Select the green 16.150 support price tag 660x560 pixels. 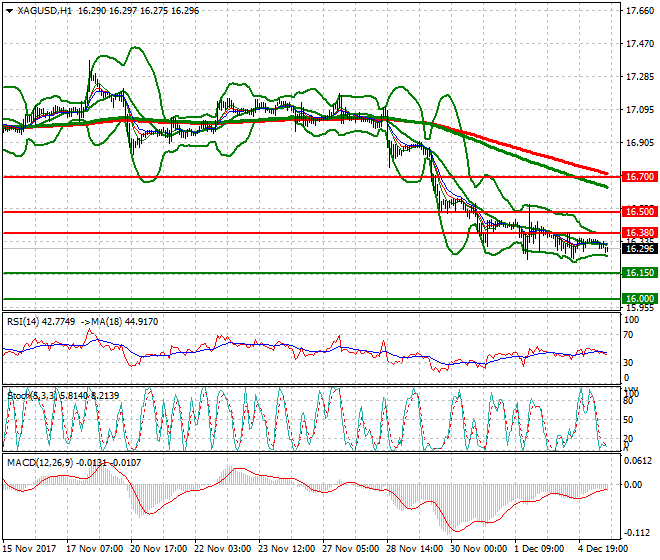(x=638, y=273)
